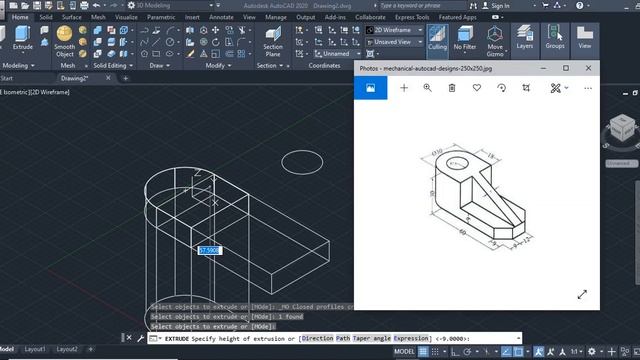Click the Polygon tool in Draw panel
The width and height of the screenshot is (640, 360).
pyautogui.click(x=144, y=54)
